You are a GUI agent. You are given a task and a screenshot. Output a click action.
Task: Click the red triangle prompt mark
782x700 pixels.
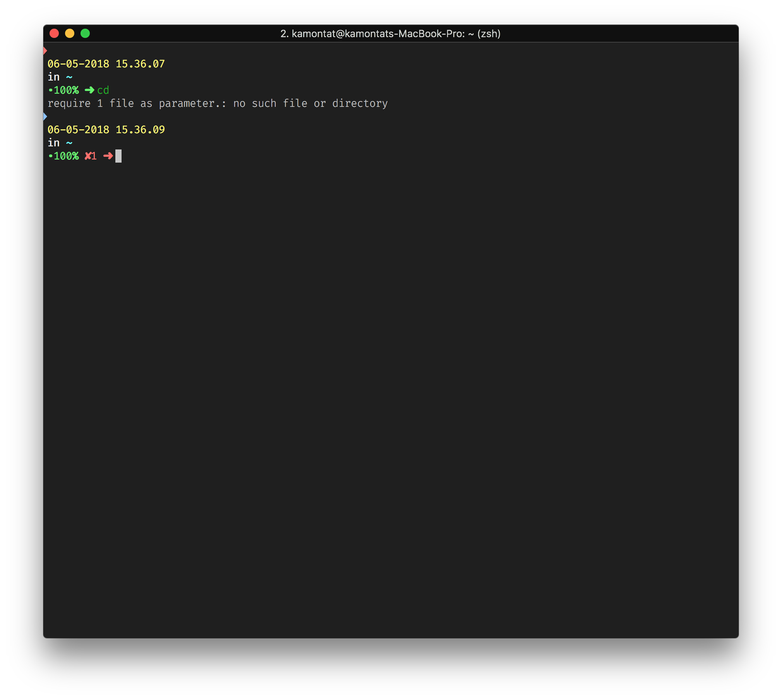[x=45, y=51]
